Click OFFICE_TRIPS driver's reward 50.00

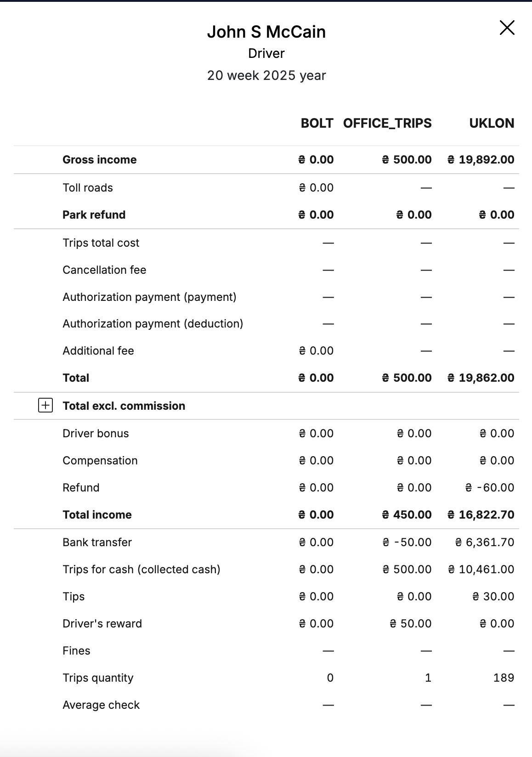(411, 623)
